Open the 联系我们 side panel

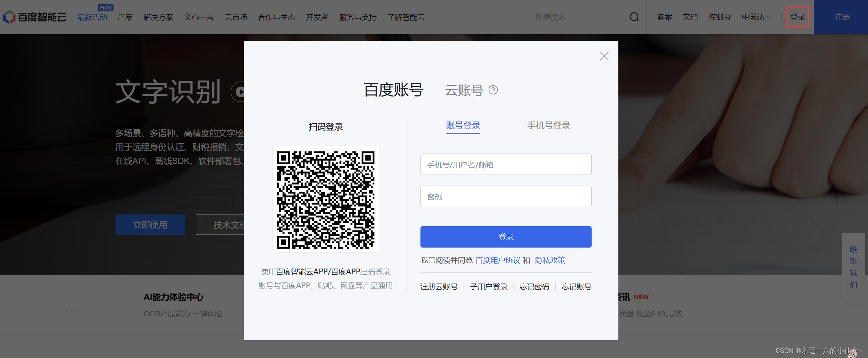tap(853, 267)
